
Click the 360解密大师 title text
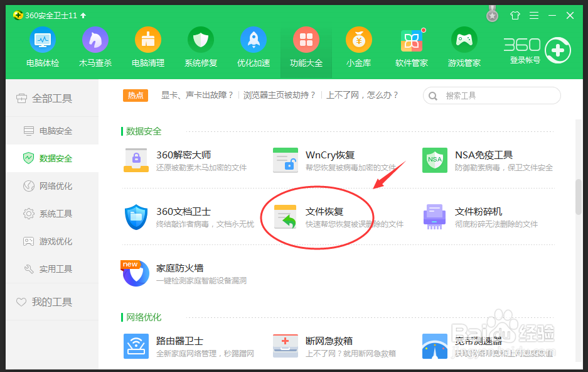pos(183,155)
